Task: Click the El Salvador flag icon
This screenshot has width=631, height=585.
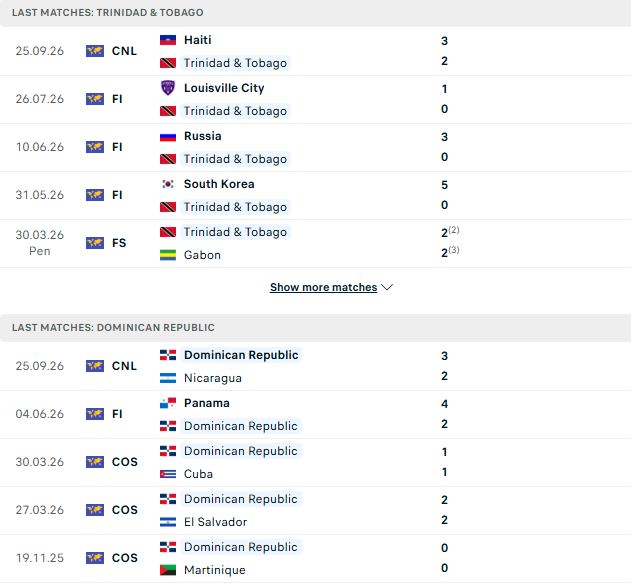Action: [x=168, y=522]
